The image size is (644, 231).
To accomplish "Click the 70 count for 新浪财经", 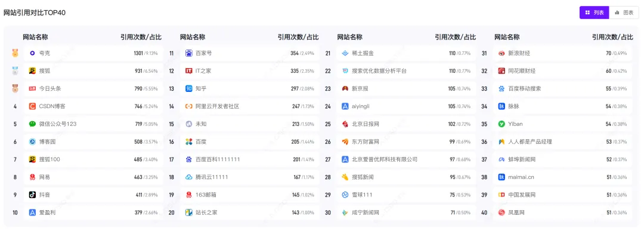I will click(x=609, y=53).
